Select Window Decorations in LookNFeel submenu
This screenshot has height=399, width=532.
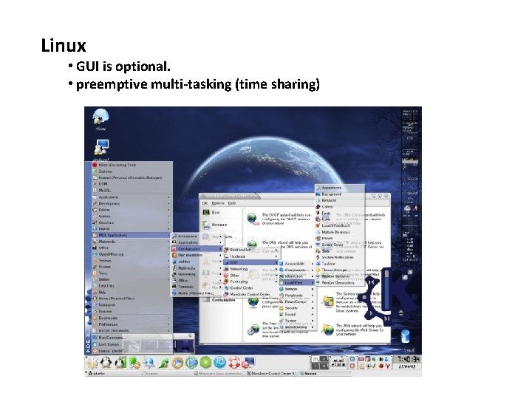(340, 282)
